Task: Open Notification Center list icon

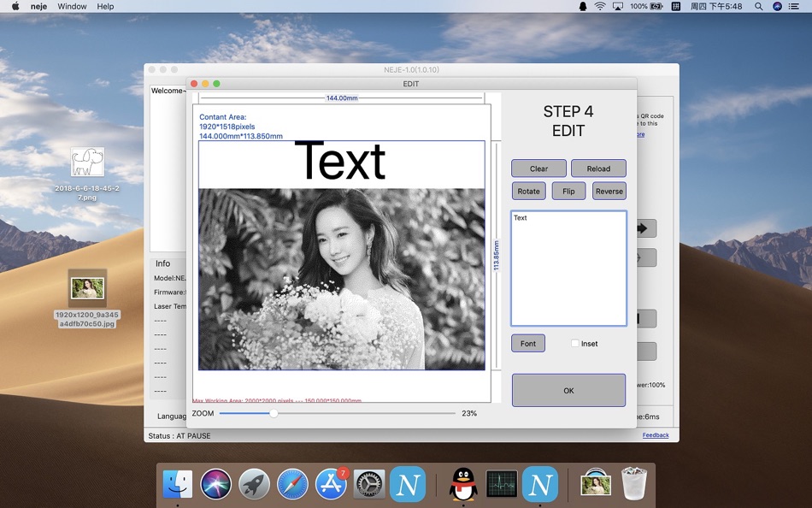Action: coord(794,6)
